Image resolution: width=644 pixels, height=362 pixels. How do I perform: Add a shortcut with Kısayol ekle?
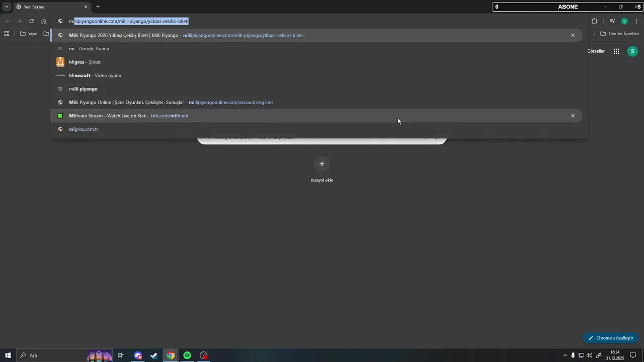tap(322, 169)
